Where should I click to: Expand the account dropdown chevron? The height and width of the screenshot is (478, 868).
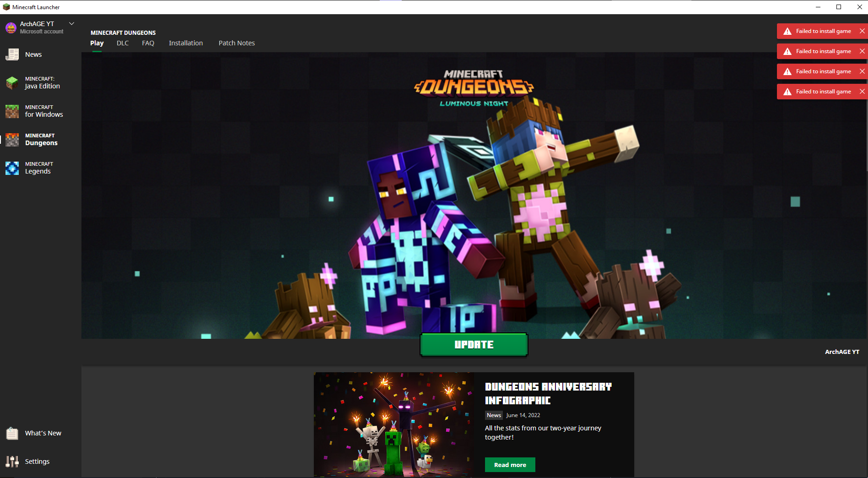[x=71, y=23]
